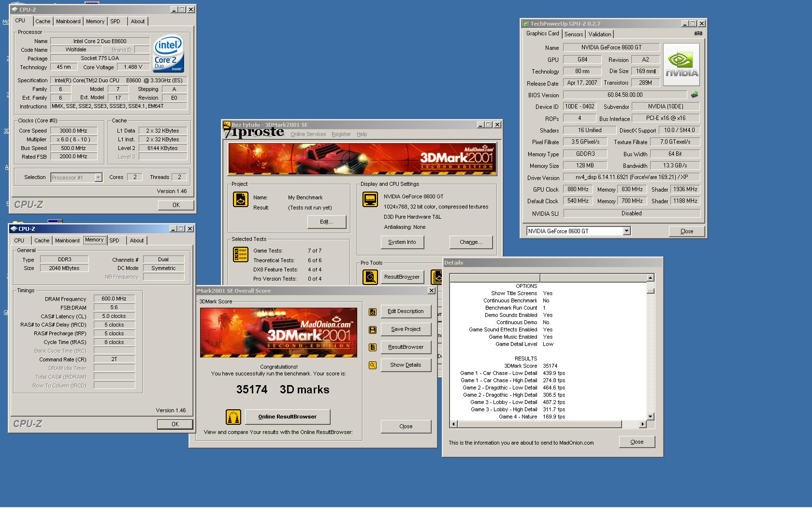Click OK in the upper CPU-Z window
Image resolution: width=812 pixels, height=508 pixels.
176,205
